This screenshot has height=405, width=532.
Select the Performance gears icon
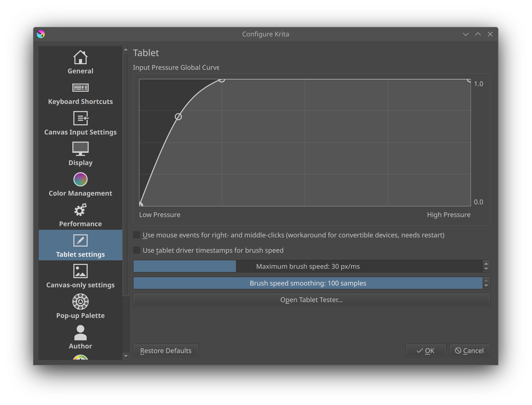(80, 210)
